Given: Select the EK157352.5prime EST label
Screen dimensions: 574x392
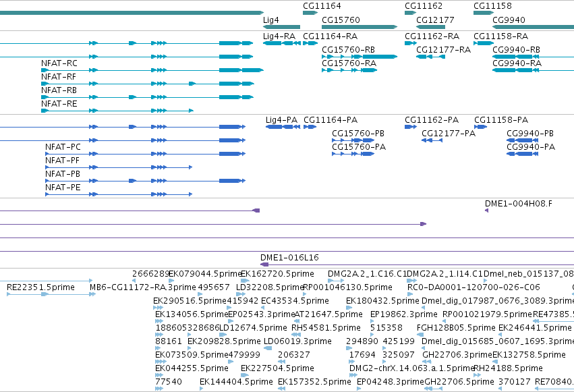Looking at the screenshot, I should [314, 382].
